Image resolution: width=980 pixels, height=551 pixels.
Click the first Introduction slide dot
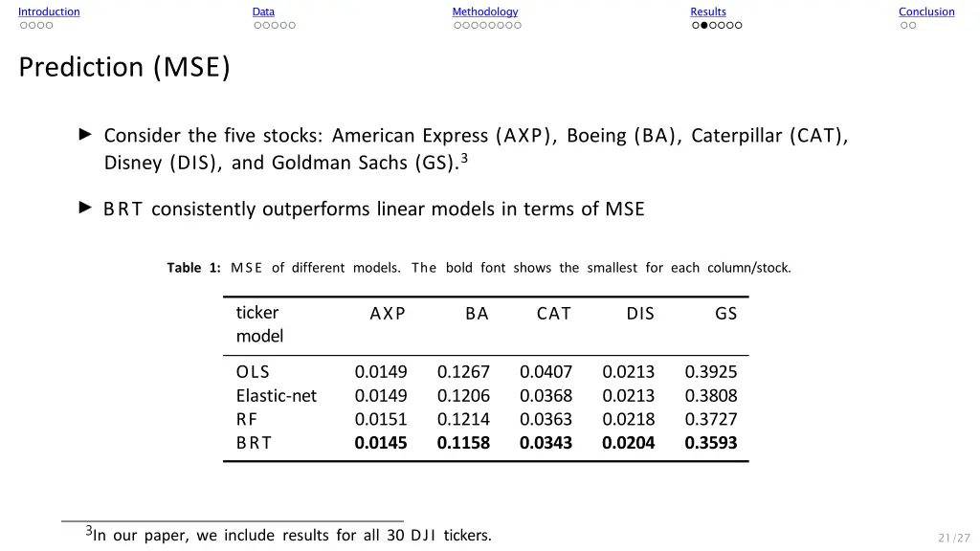click(23, 26)
